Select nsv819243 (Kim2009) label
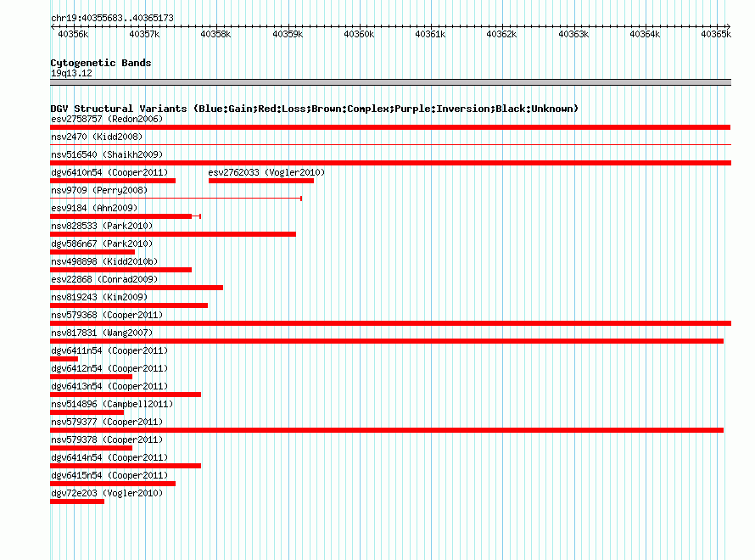The width and height of the screenshot is (755, 560). pyautogui.click(x=99, y=297)
